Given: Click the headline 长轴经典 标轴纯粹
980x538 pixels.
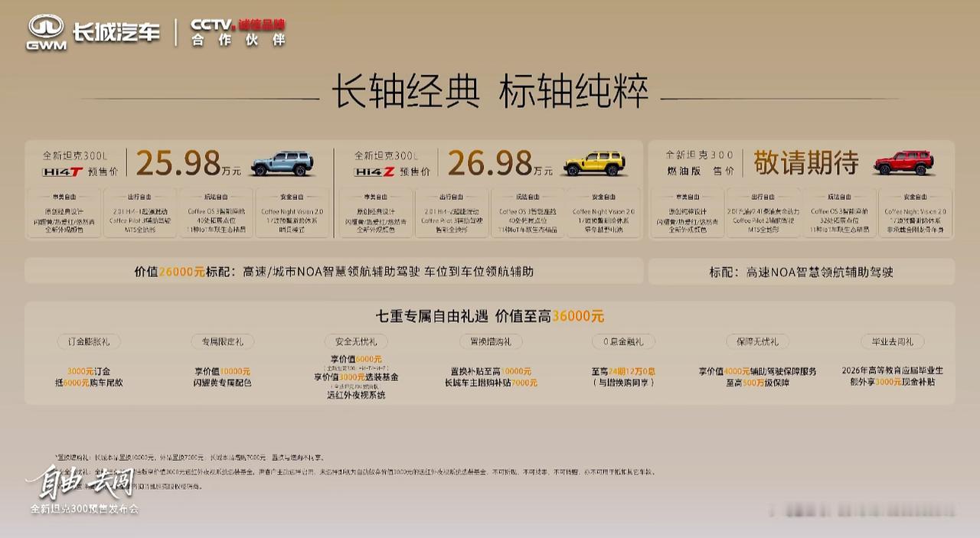Looking at the screenshot, I should (x=490, y=92).
